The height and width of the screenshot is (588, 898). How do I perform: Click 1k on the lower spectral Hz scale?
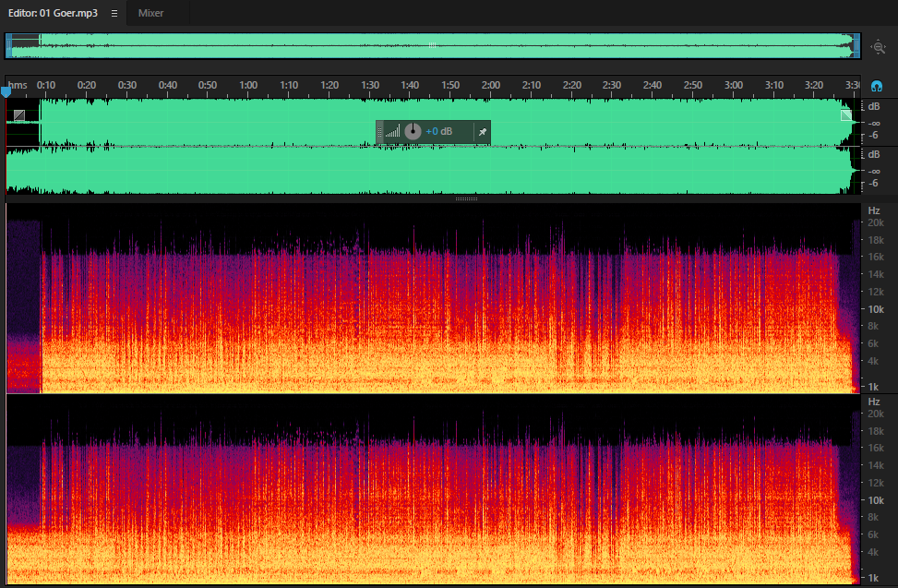coord(873,578)
